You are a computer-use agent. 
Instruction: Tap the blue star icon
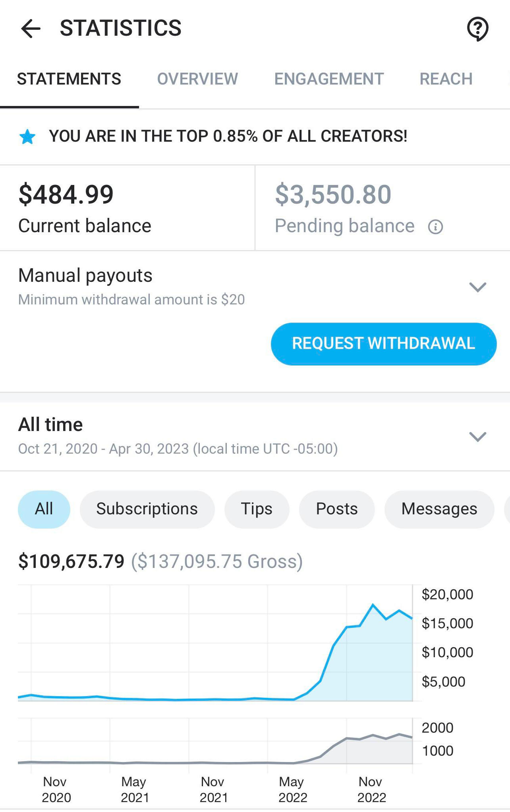point(27,137)
